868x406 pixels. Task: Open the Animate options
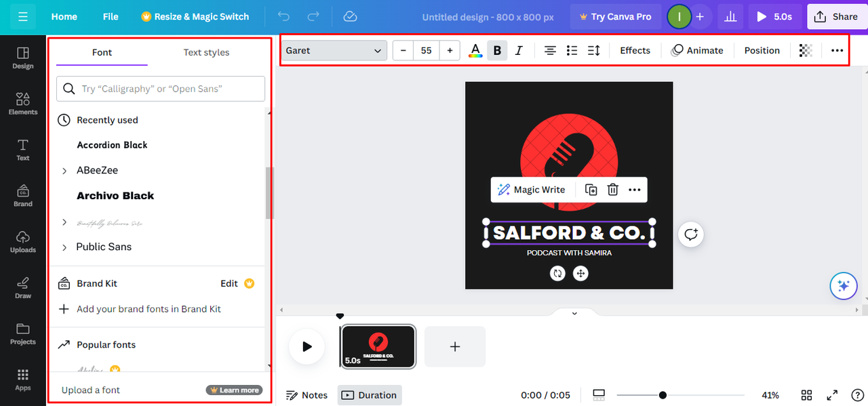click(697, 50)
